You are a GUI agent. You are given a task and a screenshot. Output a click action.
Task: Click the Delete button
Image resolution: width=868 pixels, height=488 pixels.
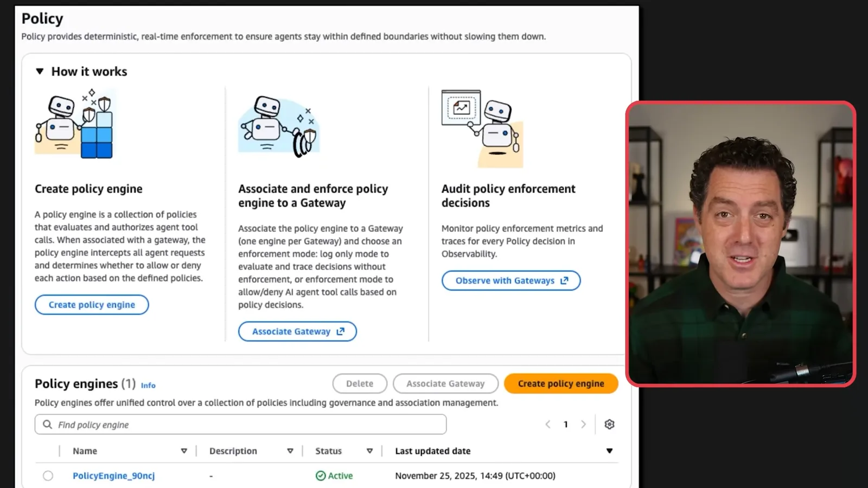pos(360,383)
